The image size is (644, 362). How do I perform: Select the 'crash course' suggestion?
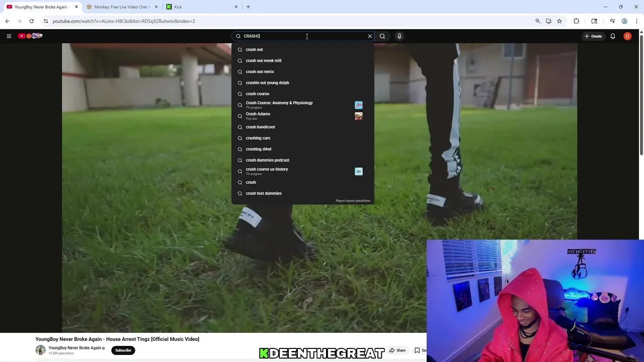[302, 94]
